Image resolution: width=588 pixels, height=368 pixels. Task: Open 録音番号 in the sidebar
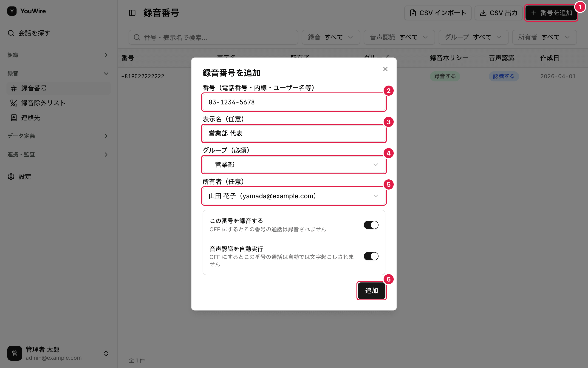point(58,88)
